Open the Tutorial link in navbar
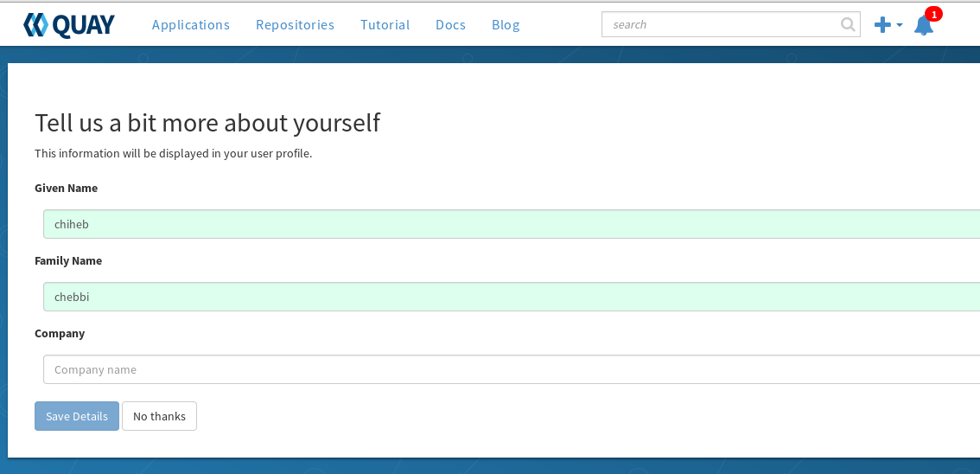This screenshot has width=980, height=474. click(x=385, y=25)
